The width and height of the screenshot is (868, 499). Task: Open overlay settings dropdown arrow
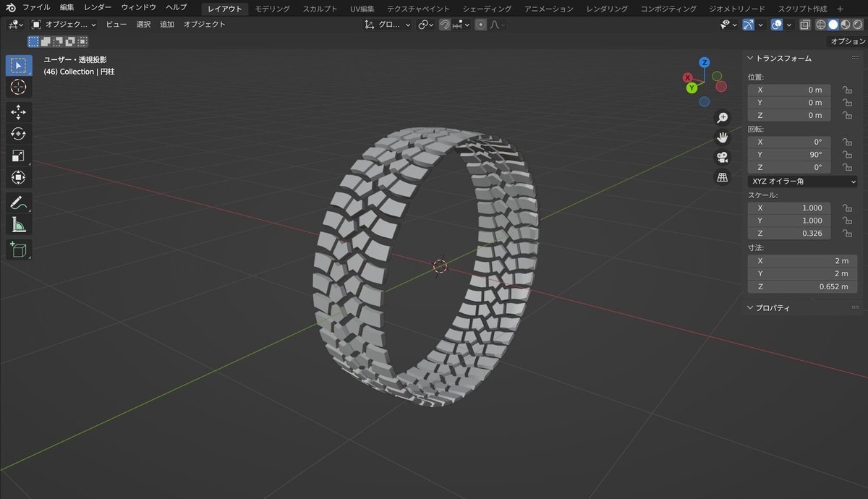[x=789, y=25]
